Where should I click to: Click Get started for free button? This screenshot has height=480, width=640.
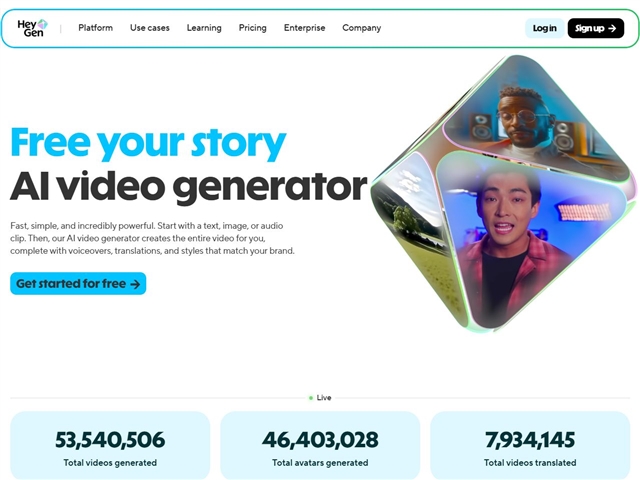78,283
